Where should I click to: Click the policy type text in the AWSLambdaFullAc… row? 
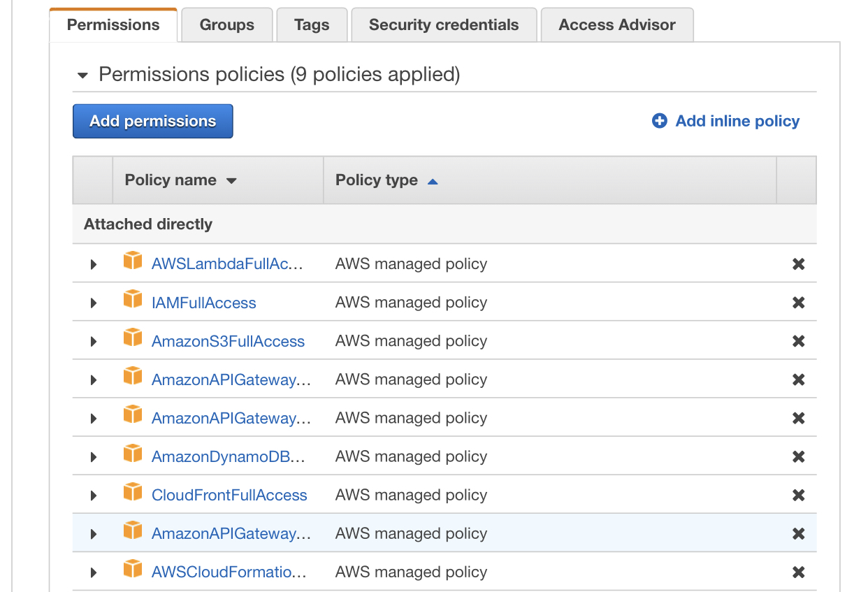[411, 264]
